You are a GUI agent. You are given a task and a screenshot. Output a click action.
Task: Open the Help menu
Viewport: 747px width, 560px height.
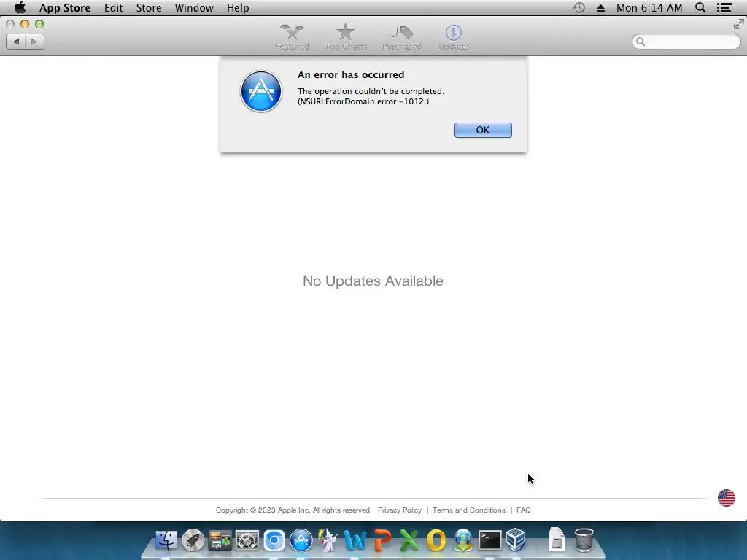(x=238, y=8)
